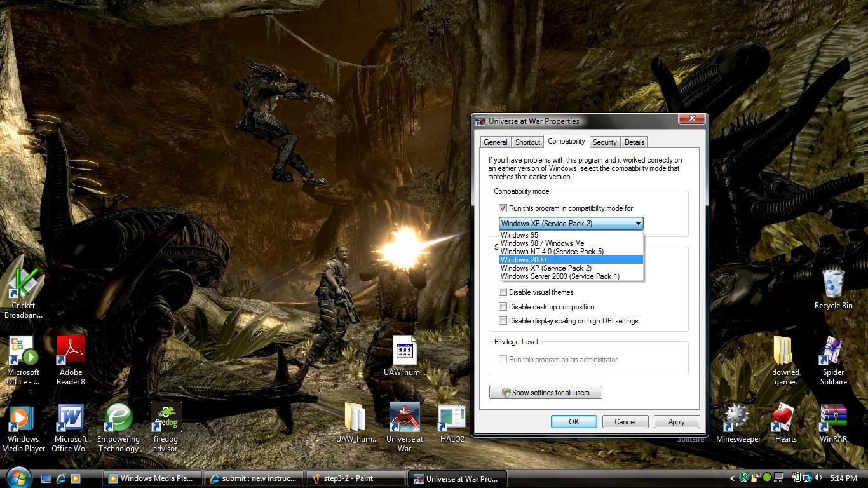Image resolution: width=868 pixels, height=488 pixels.
Task: Open the volume speaker tray icon
Action: click(x=818, y=478)
